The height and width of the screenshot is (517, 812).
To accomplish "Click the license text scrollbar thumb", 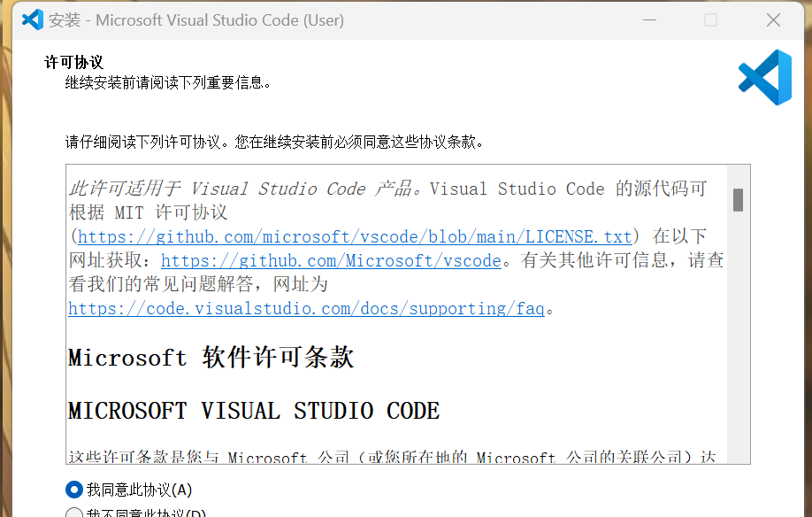I will click(738, 200).
